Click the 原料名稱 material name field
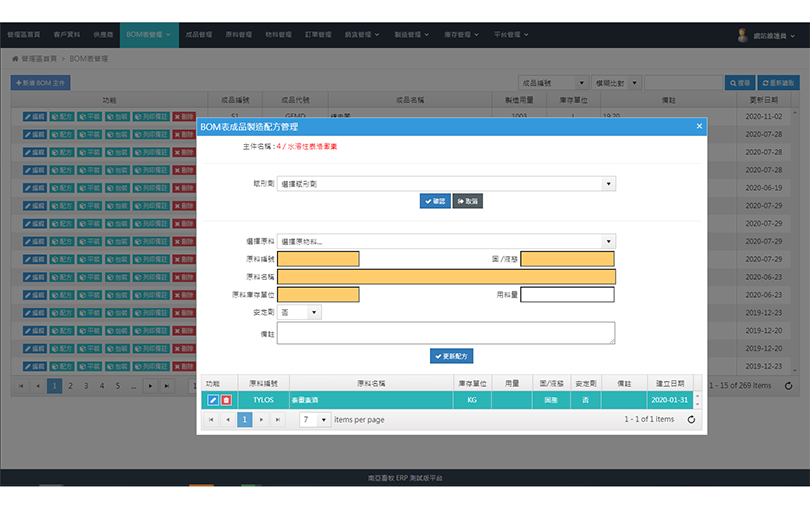 click(446, 277)
